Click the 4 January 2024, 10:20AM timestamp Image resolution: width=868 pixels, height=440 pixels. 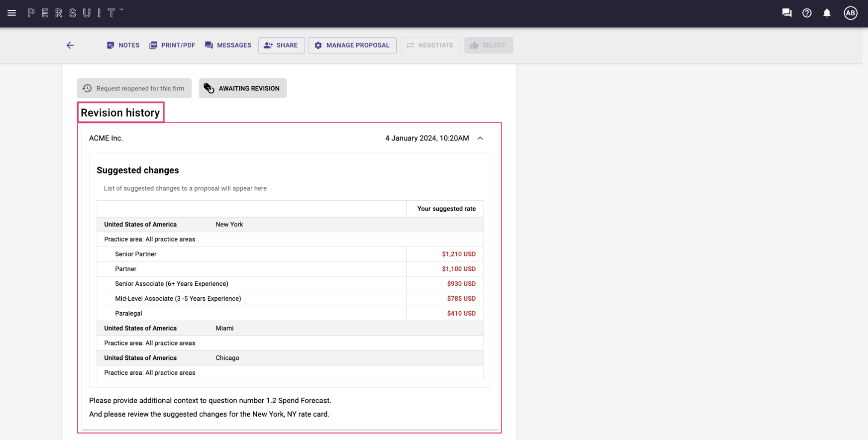427,138
